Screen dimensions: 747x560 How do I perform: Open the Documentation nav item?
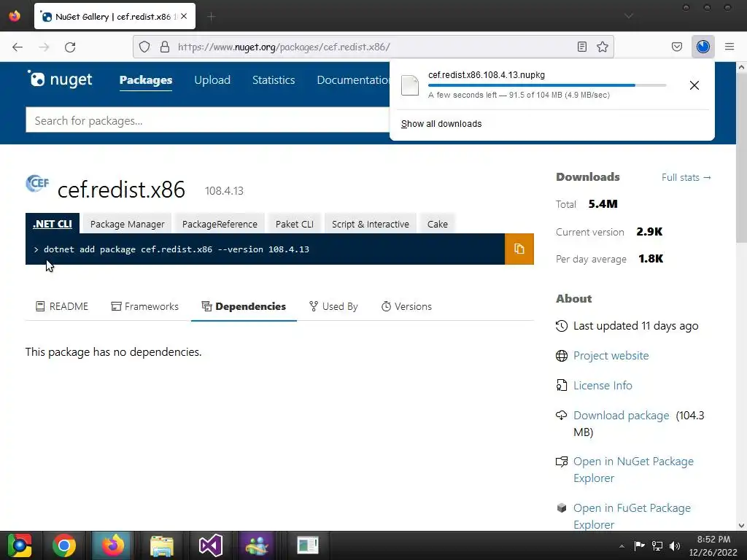pos(353,80)
